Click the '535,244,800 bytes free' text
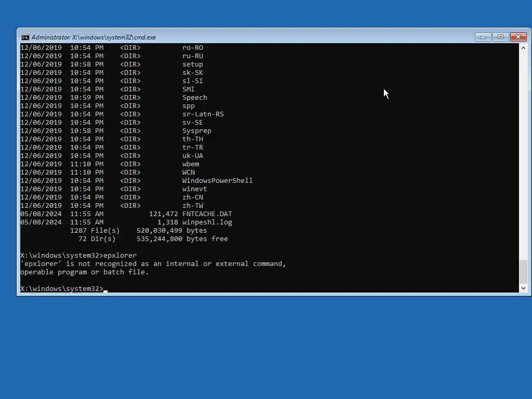Screen dimensions: 532x399 tap(182, 239)
